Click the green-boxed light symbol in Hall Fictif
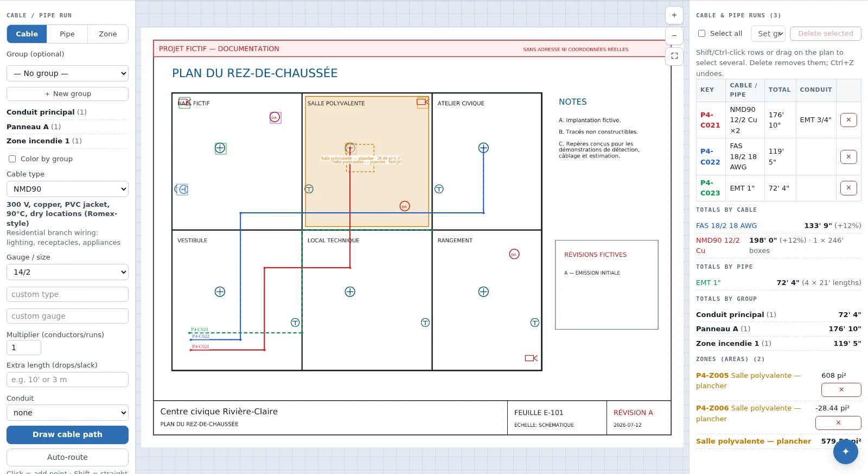Viewport: 868px width, 474px height. point(220,148)
